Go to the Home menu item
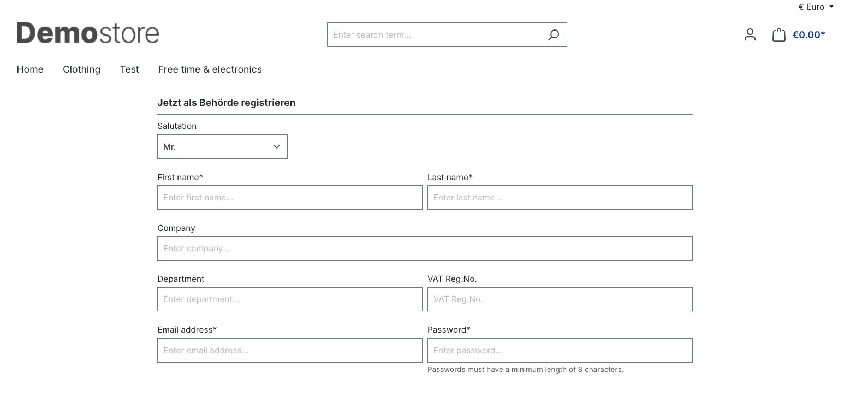Screen dimensions: 868x396 click(x=30, y=69)
